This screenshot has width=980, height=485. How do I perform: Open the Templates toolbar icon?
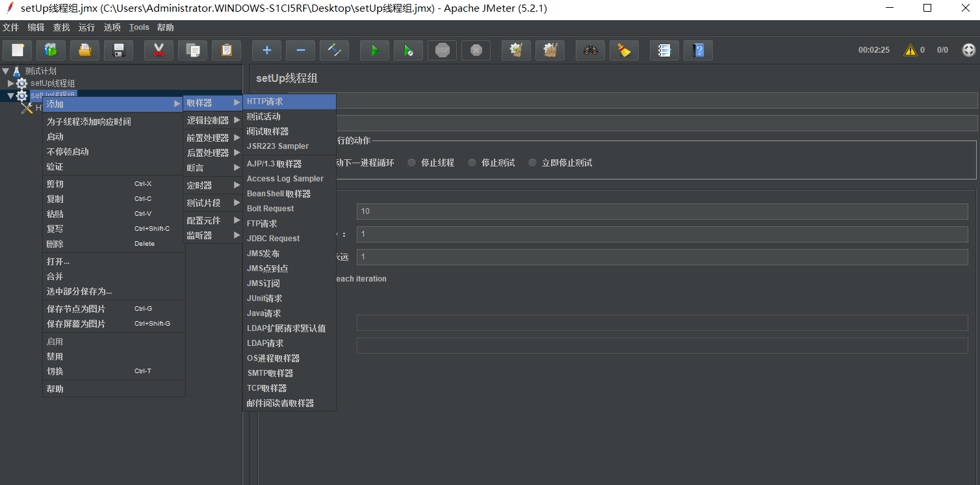click(51, 50)
